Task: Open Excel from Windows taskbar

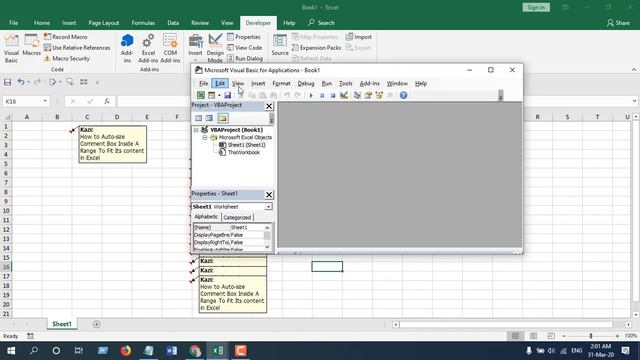Action: pyautogui.click(x=218, y=351)
